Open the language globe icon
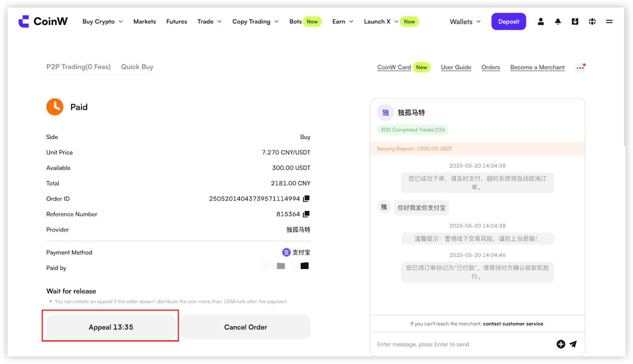Image resolution: width=633 pixels, height=364 pixels. click(x=592, y=21)
